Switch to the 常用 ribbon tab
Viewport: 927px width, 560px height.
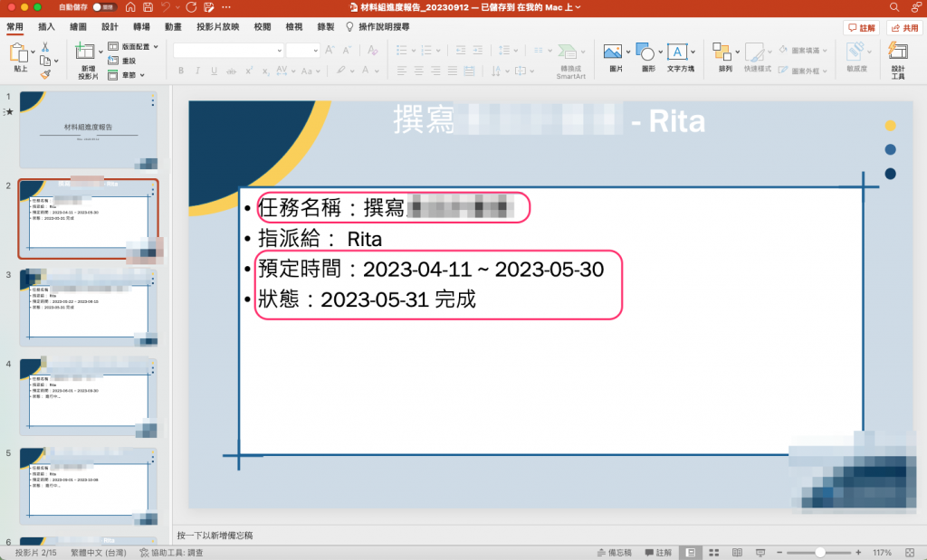(14, 27)
